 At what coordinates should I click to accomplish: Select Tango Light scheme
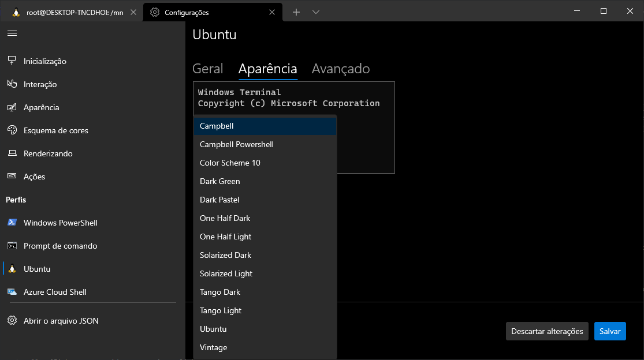click(x=265, y=310)
